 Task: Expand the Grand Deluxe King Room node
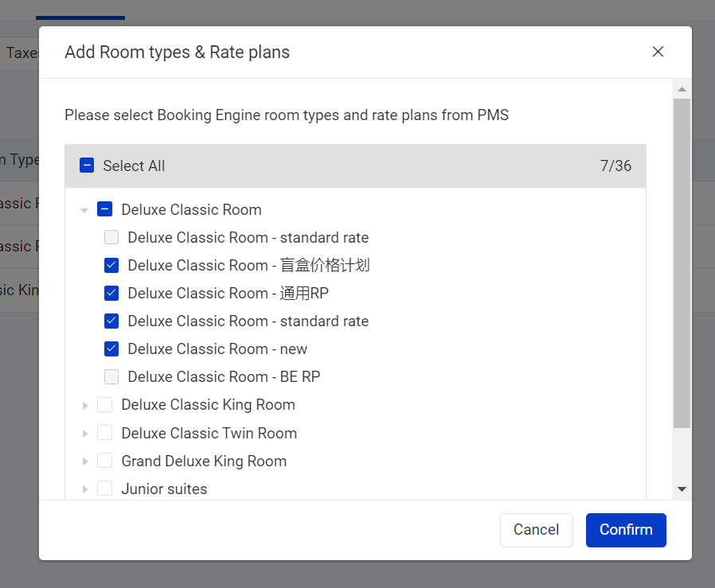click(x=84, y=461)
